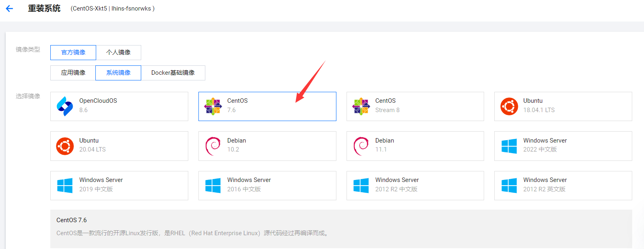This screenshot has width=644, height=249.
Task: Click the 镜像类型 label
Action: click(x=28, y=50)
